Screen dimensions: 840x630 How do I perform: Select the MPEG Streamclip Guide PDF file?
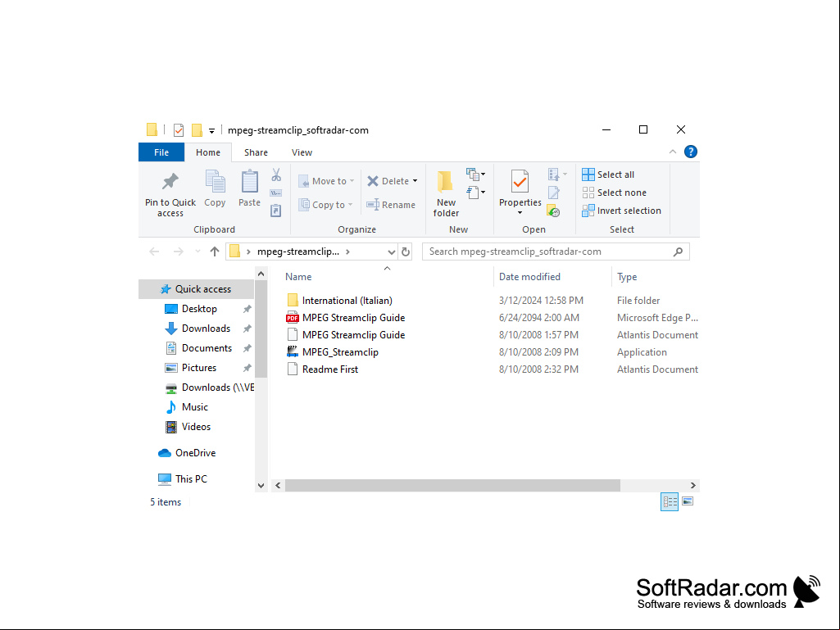pos(353,318)
